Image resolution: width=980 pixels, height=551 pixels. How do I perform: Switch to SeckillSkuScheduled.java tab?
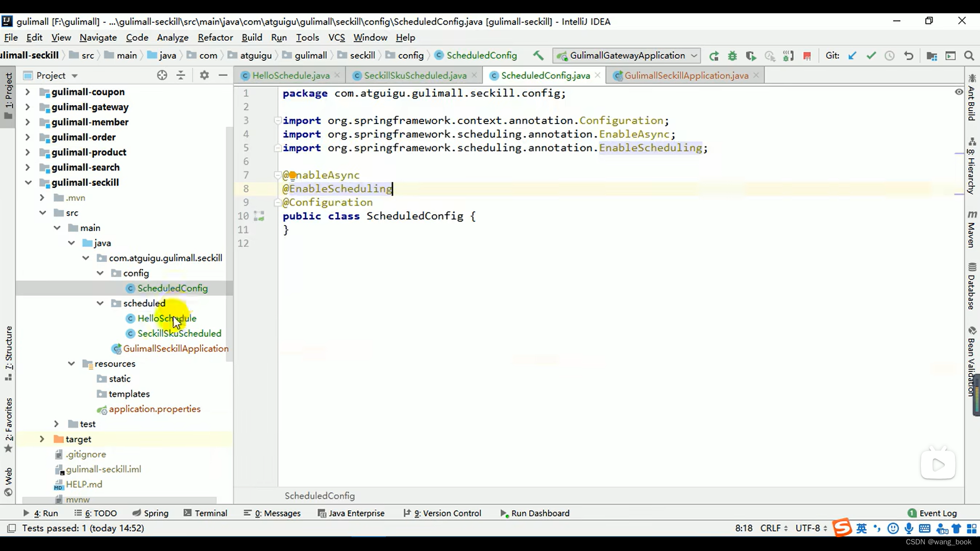[x=415, y=76]
